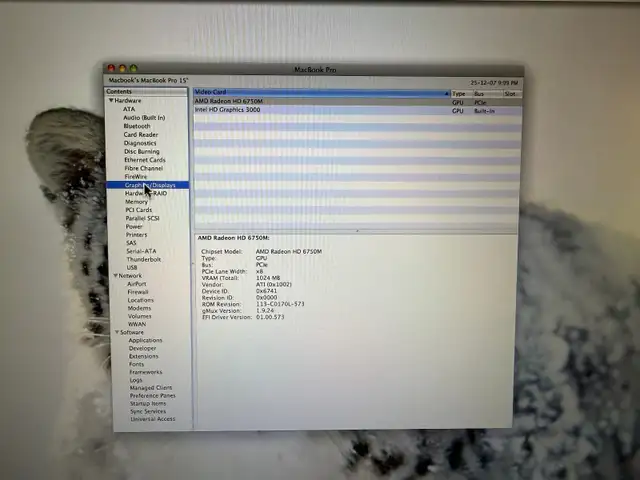
Task: Open the Power entry
Action: point(134,227)
